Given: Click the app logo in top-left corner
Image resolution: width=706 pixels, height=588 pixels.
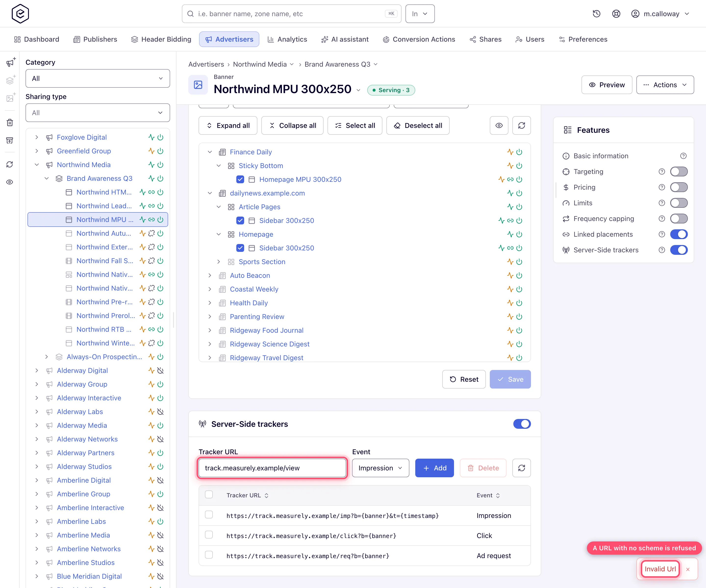Looking at the screenshot, I should click(x=20, y=14).
